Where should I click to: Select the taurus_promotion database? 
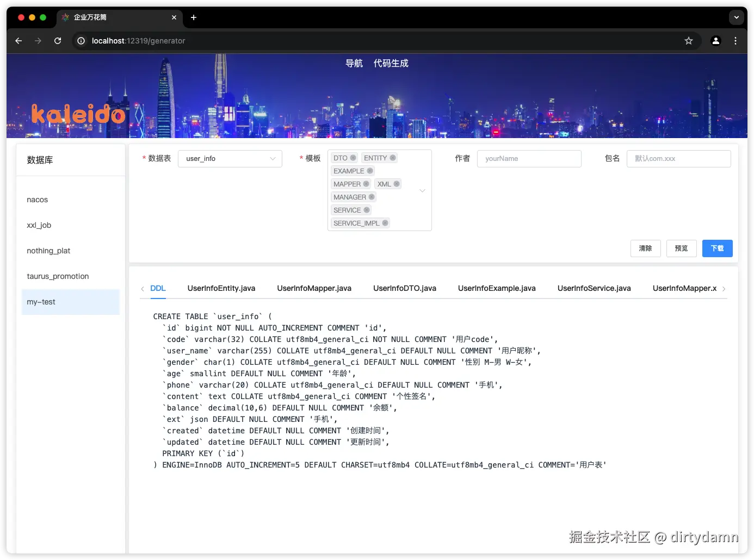pos(71,276)
